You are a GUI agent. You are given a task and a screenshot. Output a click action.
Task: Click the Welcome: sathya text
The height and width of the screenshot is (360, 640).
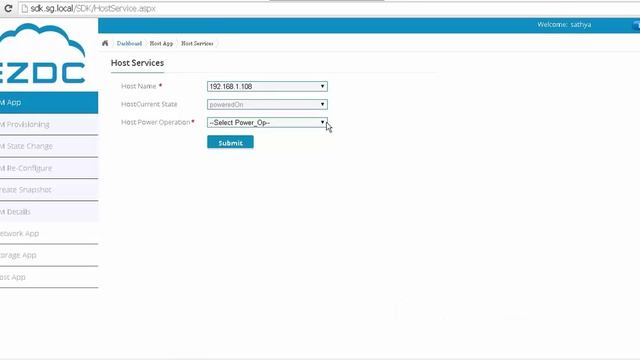click(564, 25)
